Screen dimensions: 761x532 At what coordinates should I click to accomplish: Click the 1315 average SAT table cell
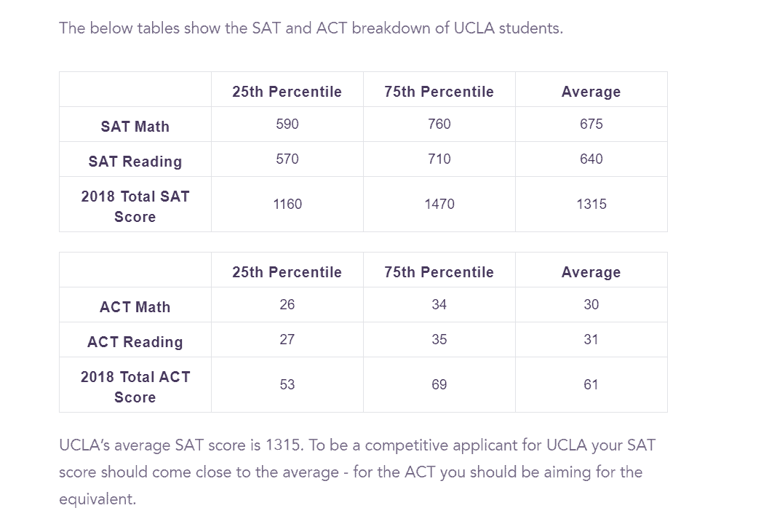(591, 204)
